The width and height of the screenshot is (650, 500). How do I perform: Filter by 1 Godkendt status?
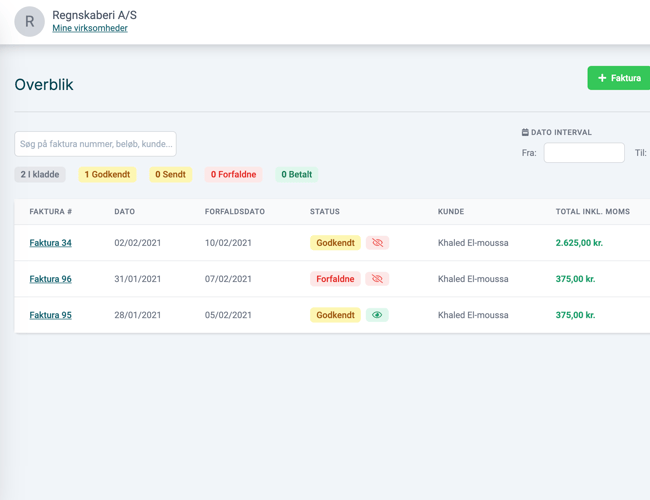(x=107, y=175)
